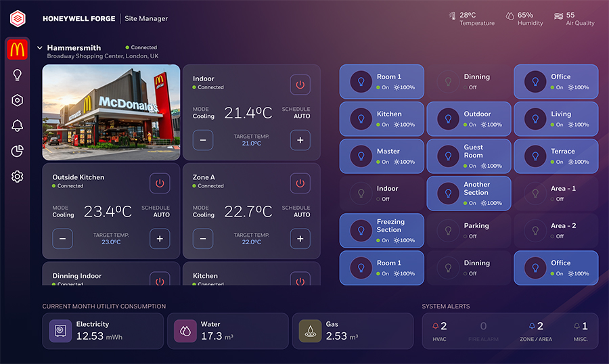The height and width of the screenshot is (364, 609).
Task: Toggle power for Zone A thermostat
Action: pos(300,183)
